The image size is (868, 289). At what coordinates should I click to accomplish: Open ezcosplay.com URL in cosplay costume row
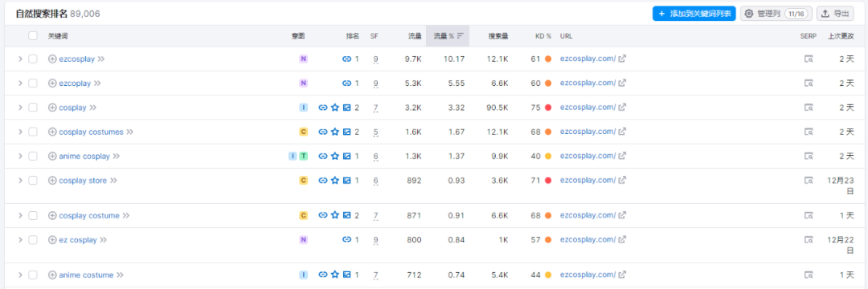click(588, 215)
